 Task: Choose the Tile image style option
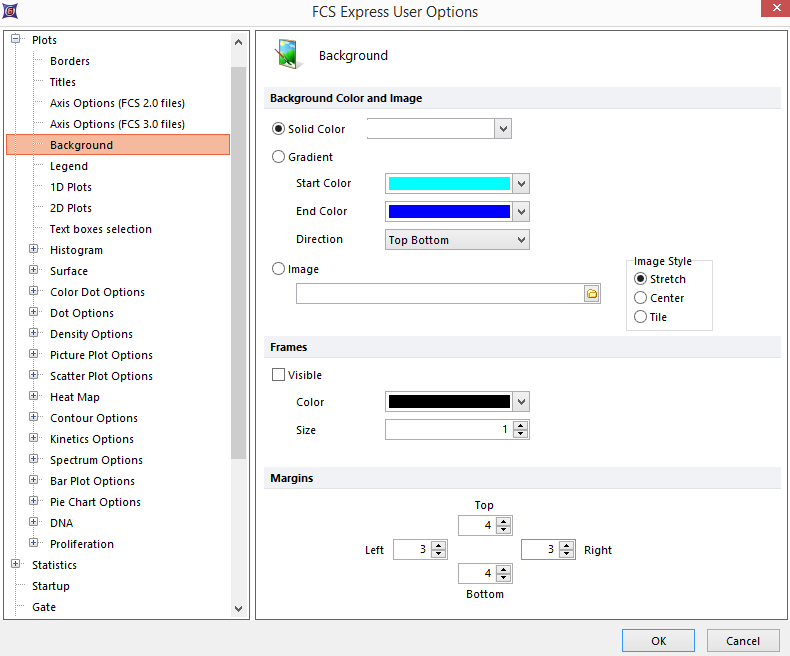point(641,317)
